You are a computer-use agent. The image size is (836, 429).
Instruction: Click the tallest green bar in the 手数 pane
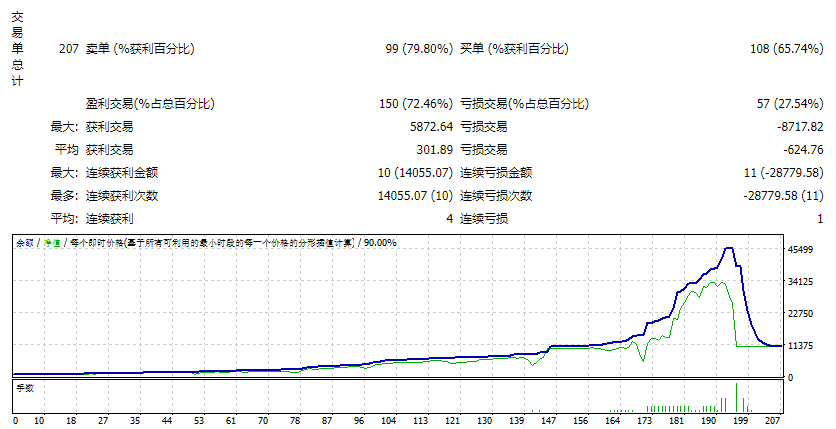736,398
